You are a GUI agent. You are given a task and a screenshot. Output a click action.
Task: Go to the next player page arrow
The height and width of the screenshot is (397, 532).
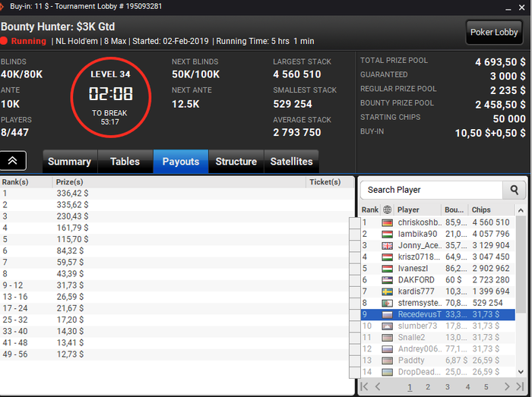click(507, 386)
